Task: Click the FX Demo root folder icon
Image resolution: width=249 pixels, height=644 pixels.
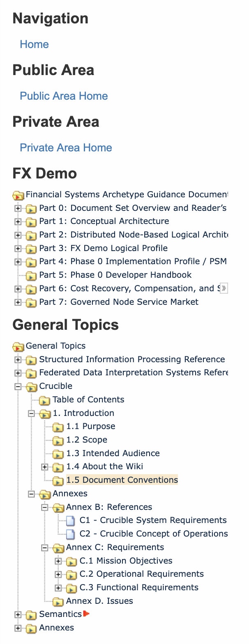Action: tap(18, 195)
